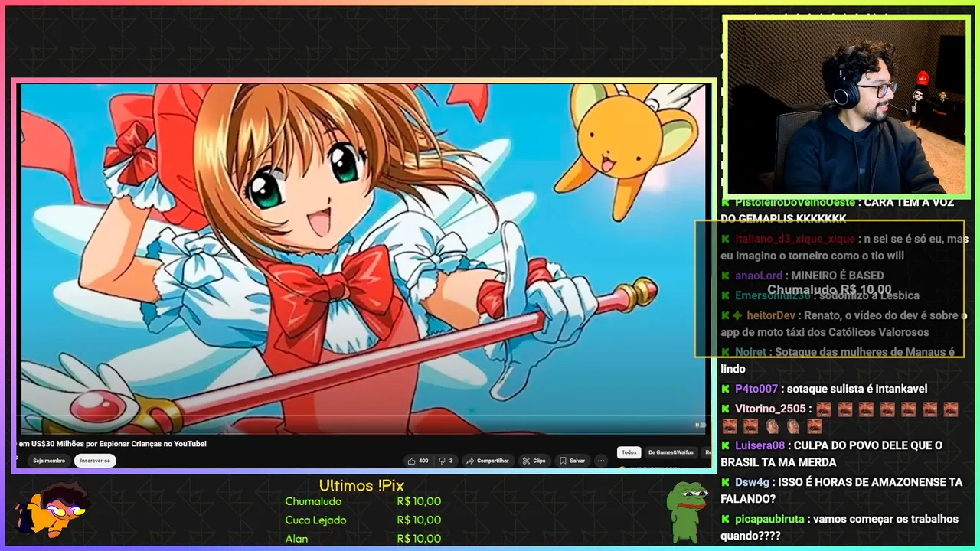Click the Pepe frog mascot image
980x551 pixels.
686,511
